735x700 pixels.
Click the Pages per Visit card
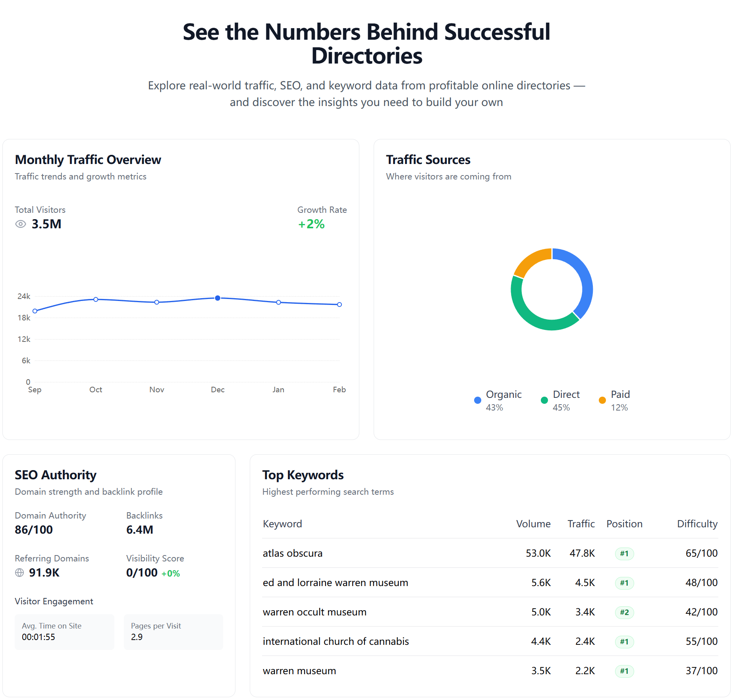coord(173,632)
